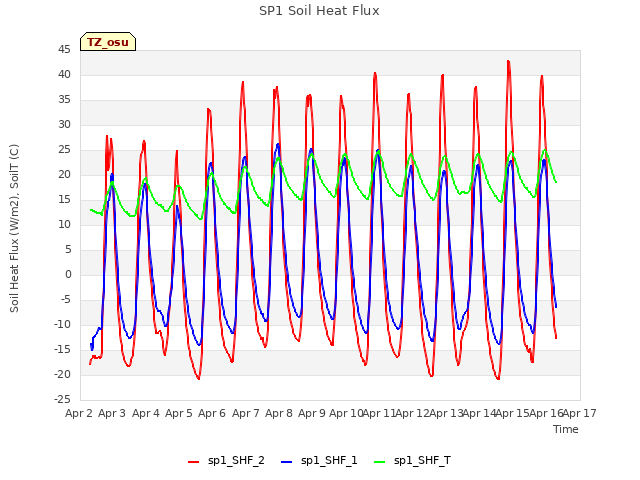Click the red sp1_SHF_2 legend color marker

pos(193,462)
